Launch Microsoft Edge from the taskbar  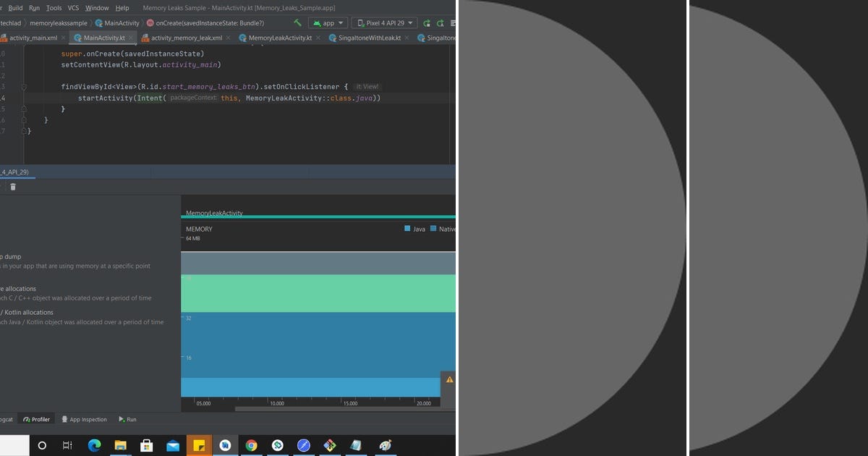click(94, 445)
